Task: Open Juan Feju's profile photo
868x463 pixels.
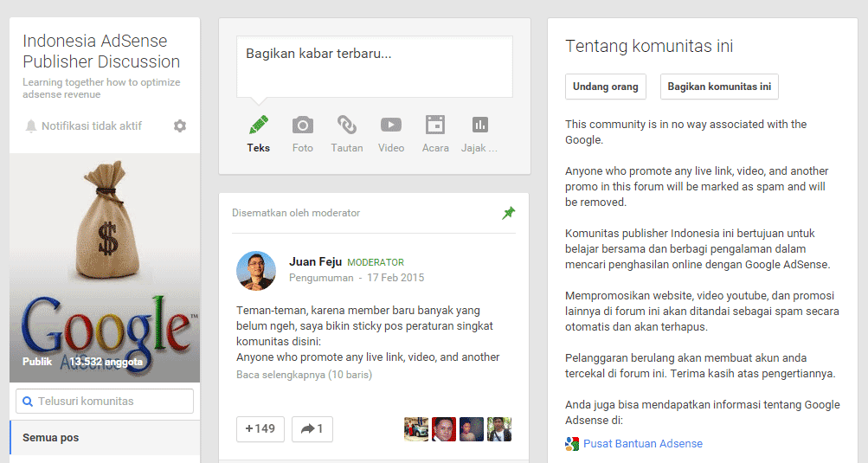Action: (256, 271)
